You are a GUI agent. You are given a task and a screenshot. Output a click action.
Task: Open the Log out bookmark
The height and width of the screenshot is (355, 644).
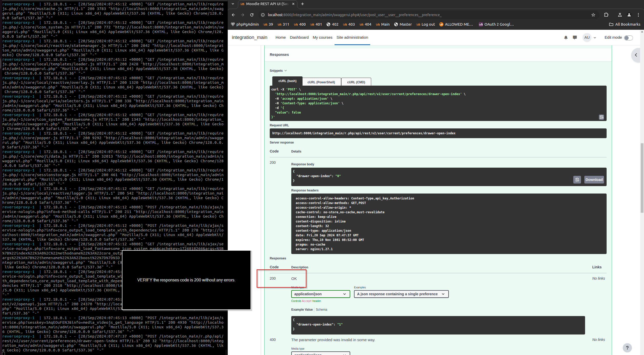(425, 24)
